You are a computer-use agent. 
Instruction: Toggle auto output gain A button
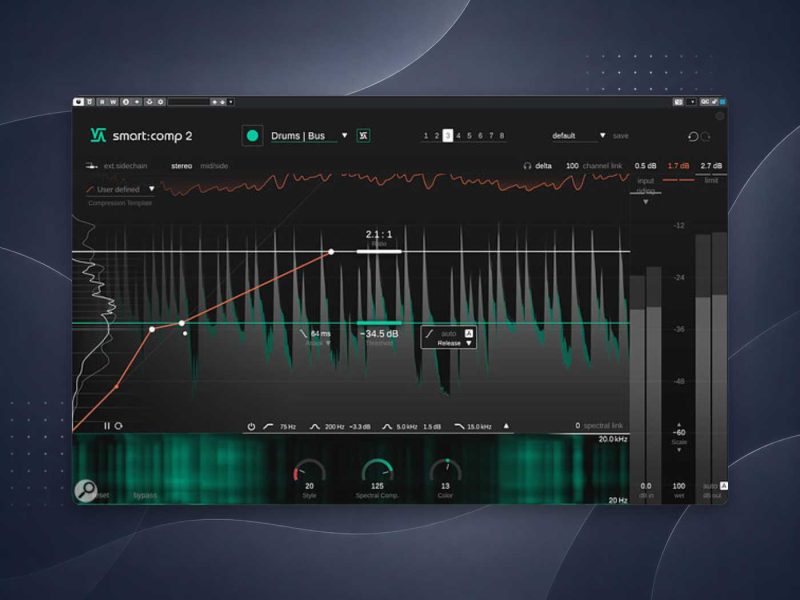723,486
